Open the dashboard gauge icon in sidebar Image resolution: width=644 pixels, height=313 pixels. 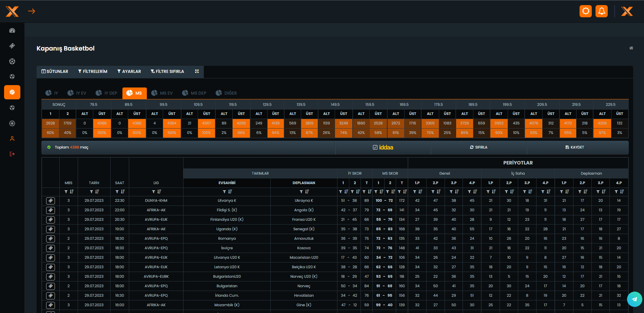(x=12, y=31)
